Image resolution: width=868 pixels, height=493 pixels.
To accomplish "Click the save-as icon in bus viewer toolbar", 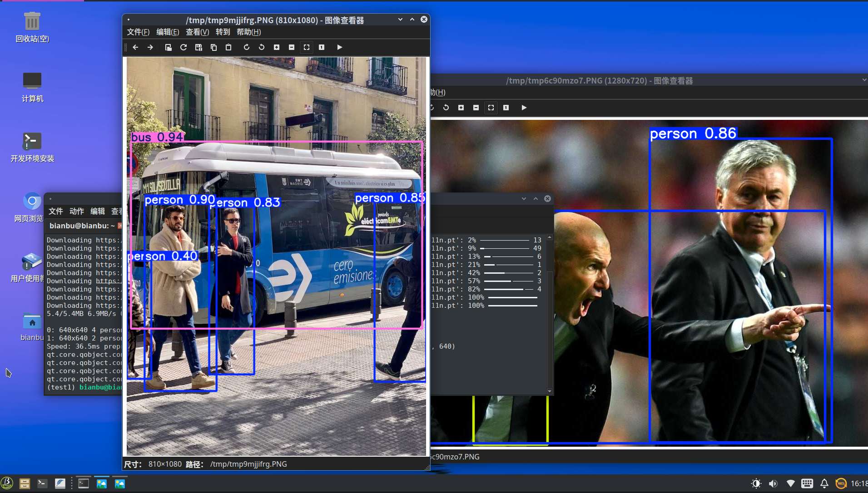I will click(x=198, y=47).
